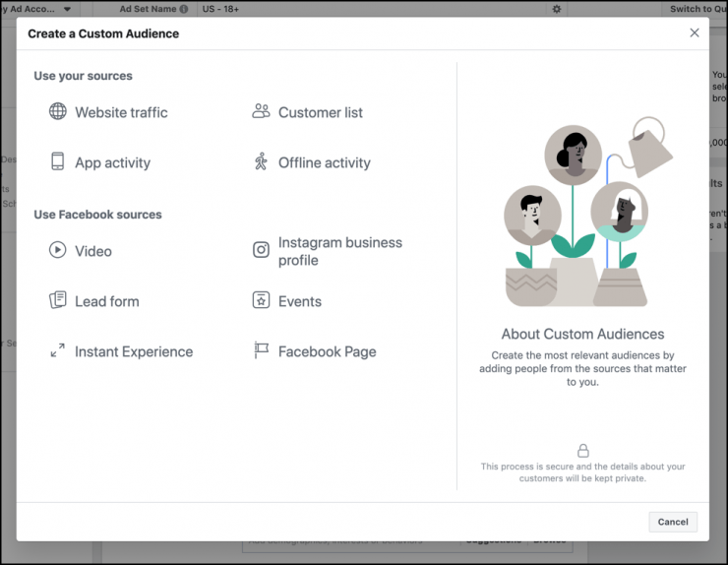Select Website traffic as source
The width and height of the screenshot is (728, 565).
pyautogui.click(x=121, y=112)
